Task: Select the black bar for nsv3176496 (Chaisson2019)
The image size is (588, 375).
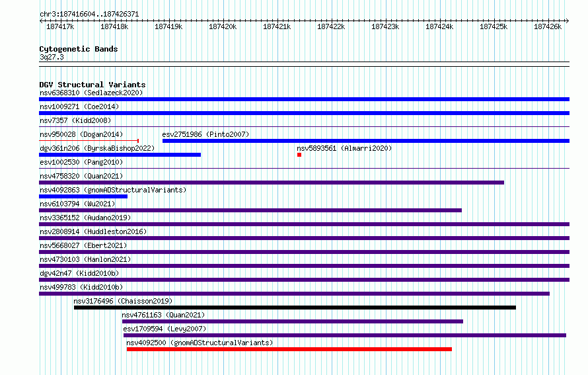Action: (x=295, y=308)
